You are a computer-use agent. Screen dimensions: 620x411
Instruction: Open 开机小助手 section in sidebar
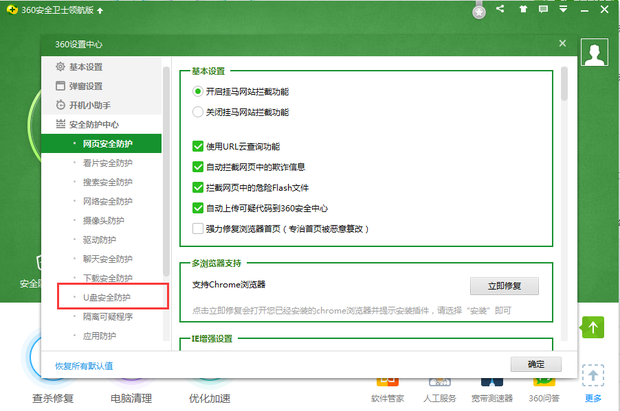tap(101, 105)
